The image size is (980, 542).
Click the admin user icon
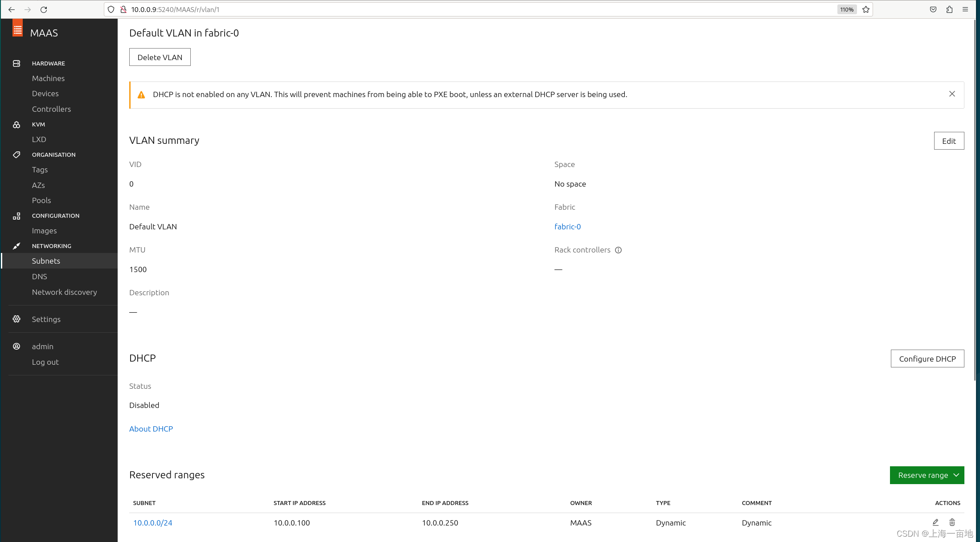16,346
